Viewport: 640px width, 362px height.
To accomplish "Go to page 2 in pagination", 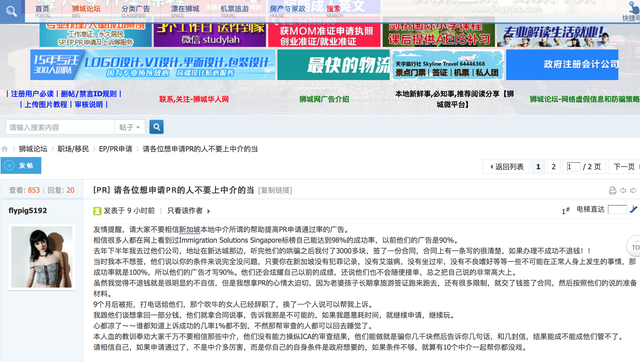I will (x=553, y=167).
